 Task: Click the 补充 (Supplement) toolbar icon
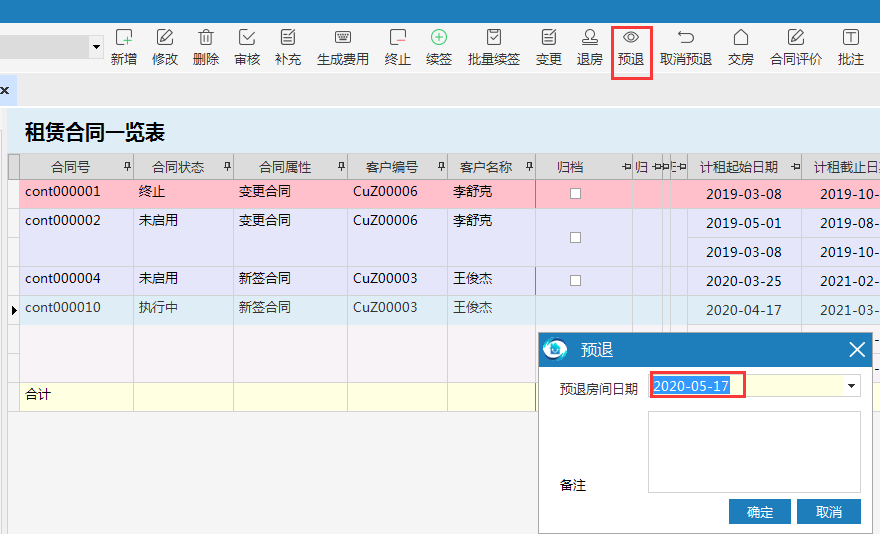click(288, 38)
